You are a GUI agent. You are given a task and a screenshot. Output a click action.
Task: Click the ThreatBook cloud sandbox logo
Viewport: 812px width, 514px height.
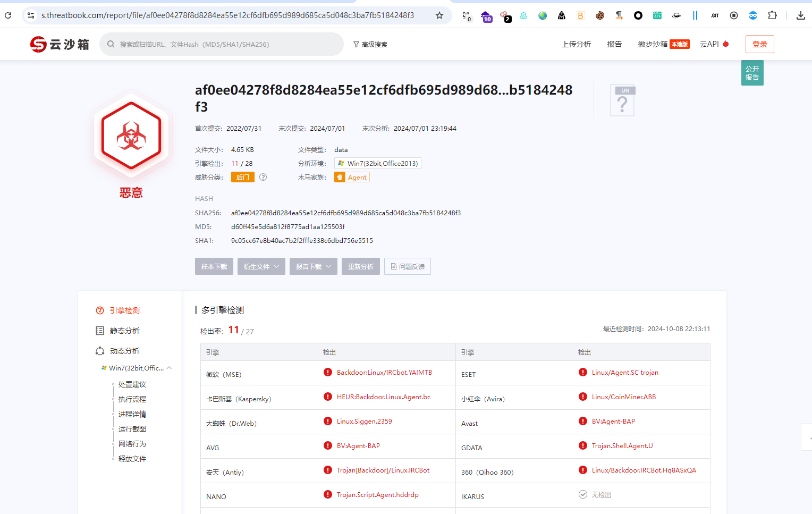[x=59, y=44]
